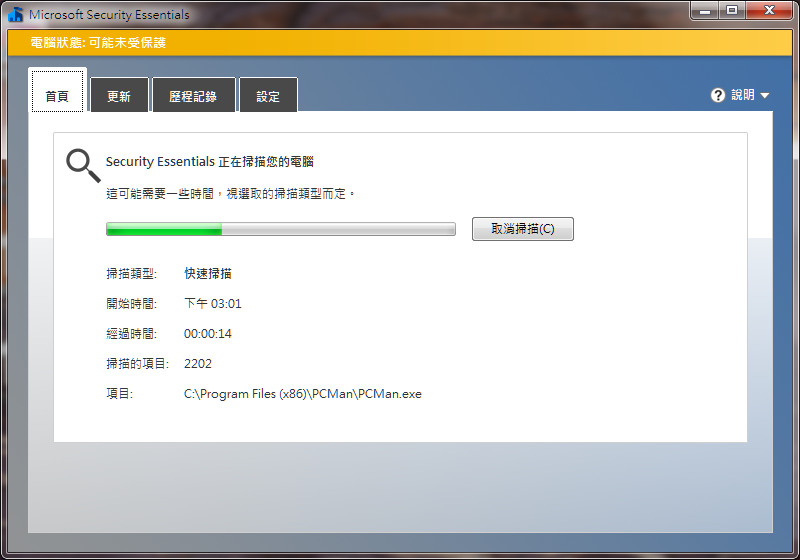Click the yellow 電腦狀態 status banner

tap(400, 43)
